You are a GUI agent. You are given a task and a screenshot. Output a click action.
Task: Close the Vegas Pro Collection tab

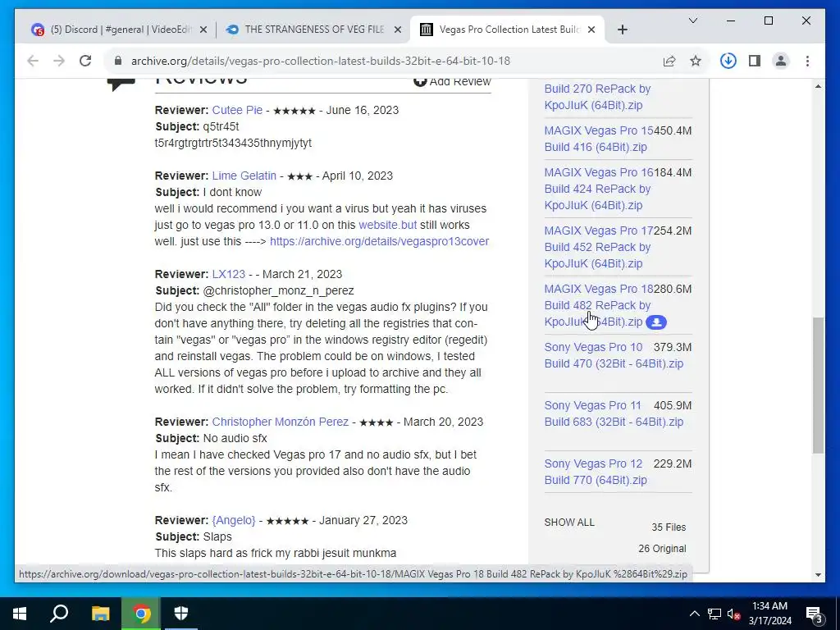pyautogui.click(x=591, y=30)
